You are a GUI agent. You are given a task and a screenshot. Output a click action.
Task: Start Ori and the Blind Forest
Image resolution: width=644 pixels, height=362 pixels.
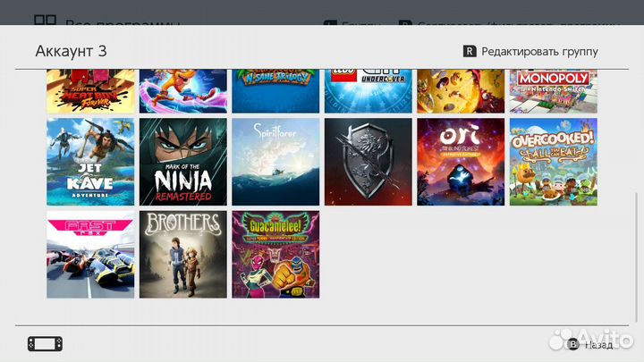pyautogui.click(x=461, y=162)
